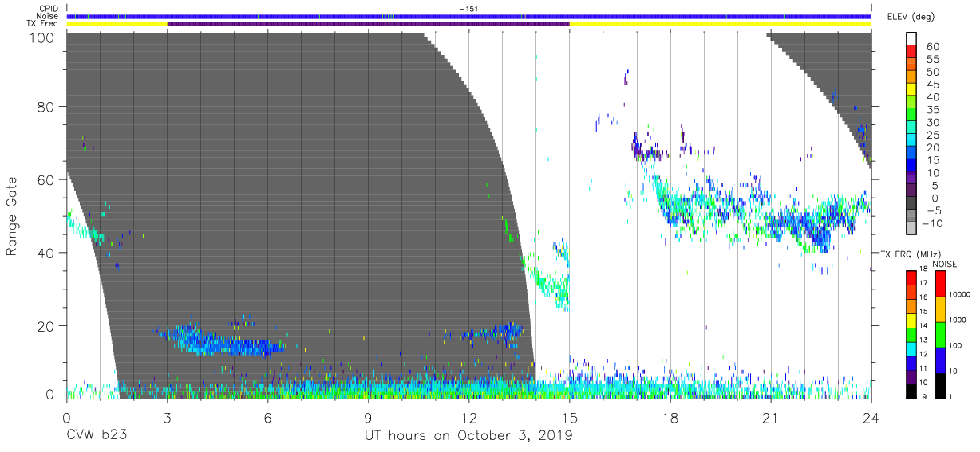
Task: Click TX FRQ legend label '13'
Action: (923, 340)
